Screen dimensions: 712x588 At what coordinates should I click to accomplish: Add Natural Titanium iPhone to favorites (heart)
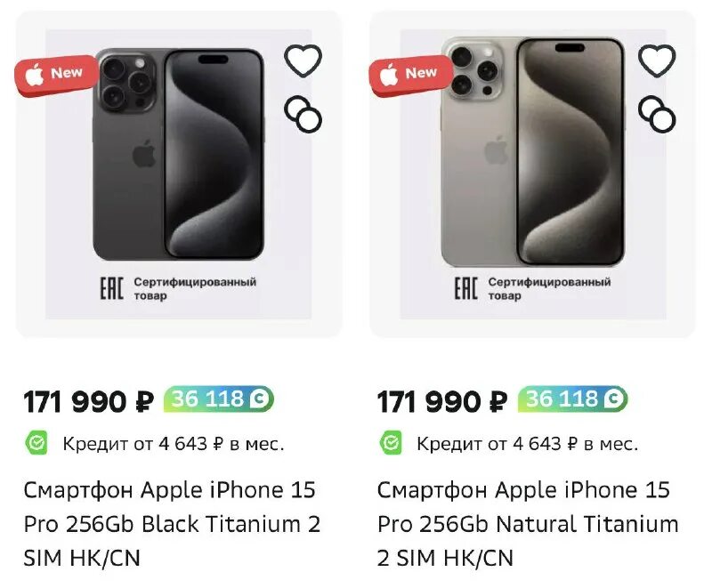point(657,60)
